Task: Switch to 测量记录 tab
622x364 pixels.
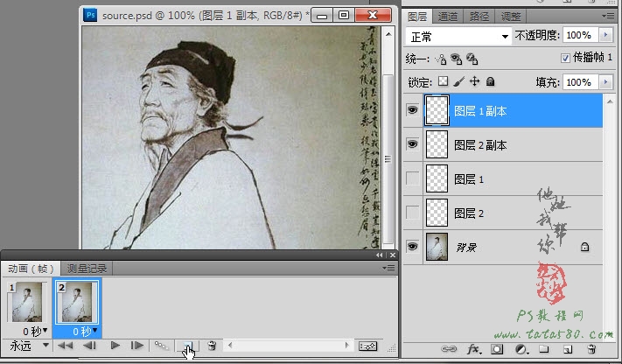Action: 87,269
